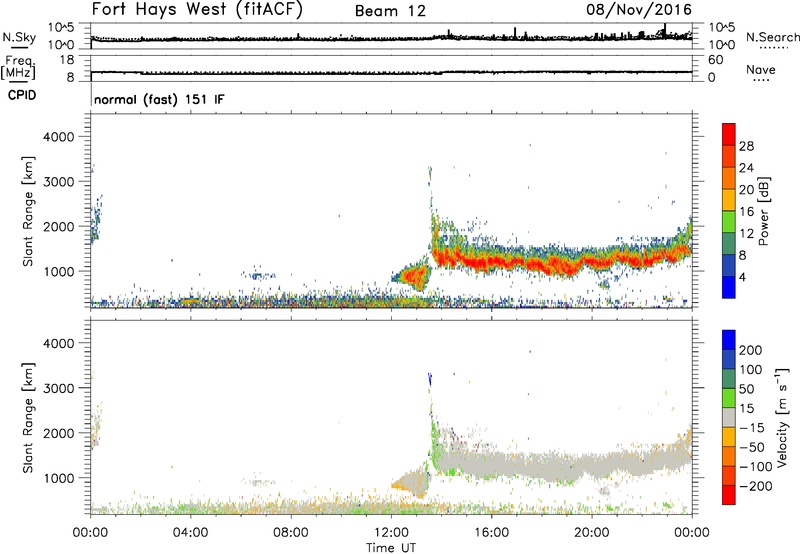Click the 20:00 time tick label
Viewport: 800px width, 554px height.
(591, 533)
